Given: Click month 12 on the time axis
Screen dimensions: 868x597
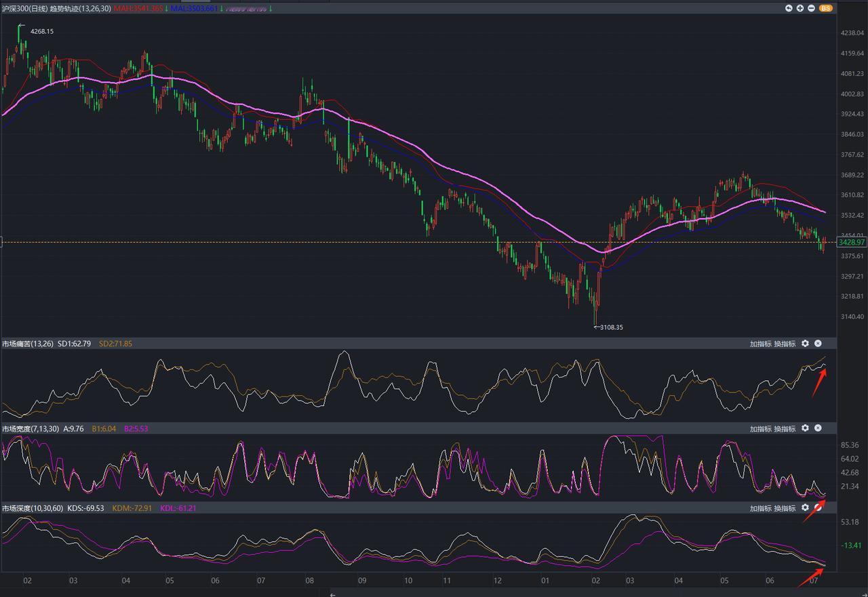Looking at the screenshot, I should pyautogui.click(x=498, y=581).
